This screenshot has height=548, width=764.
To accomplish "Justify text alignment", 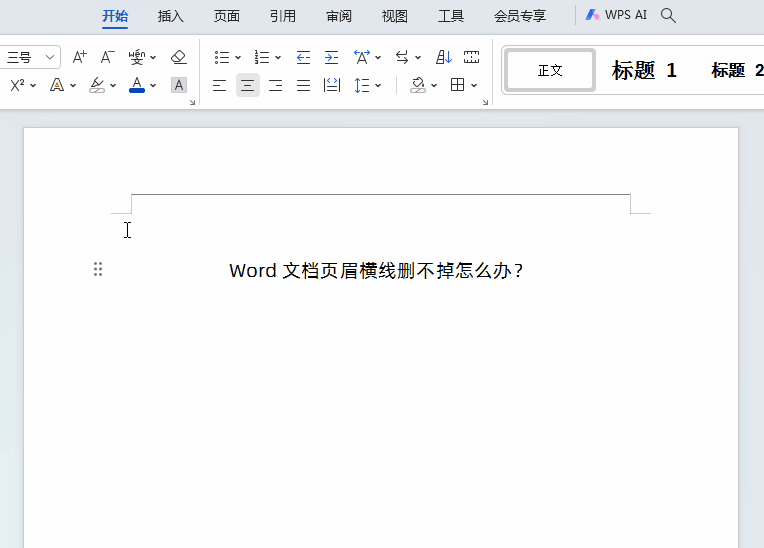I will (303, 86).
